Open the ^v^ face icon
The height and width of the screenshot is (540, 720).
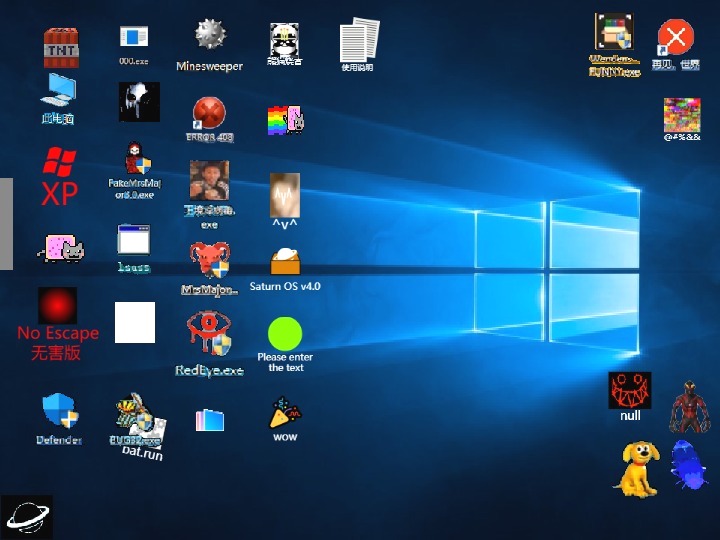(285, 194)
